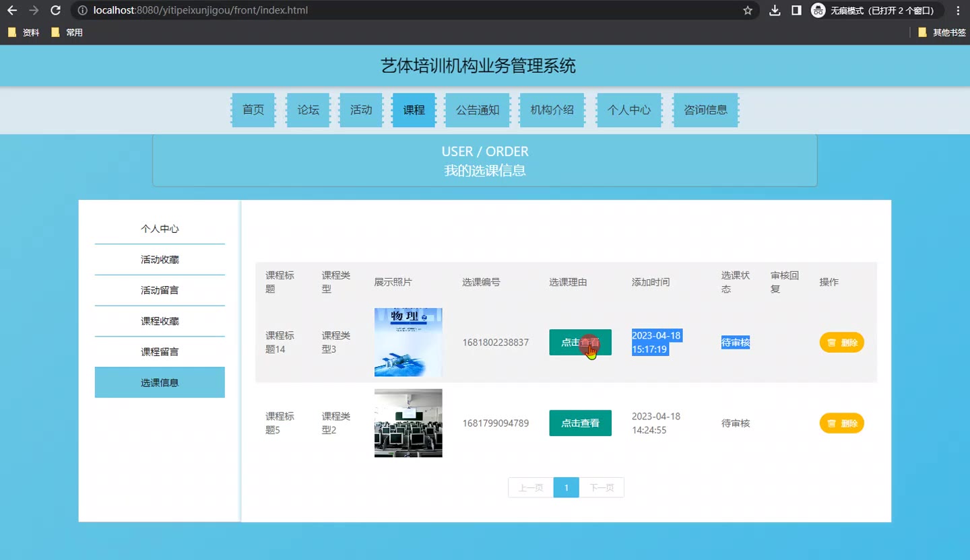This screenshot has width=970, height=560.
Task: Click the browser back arrow
Action: [12, 11]
